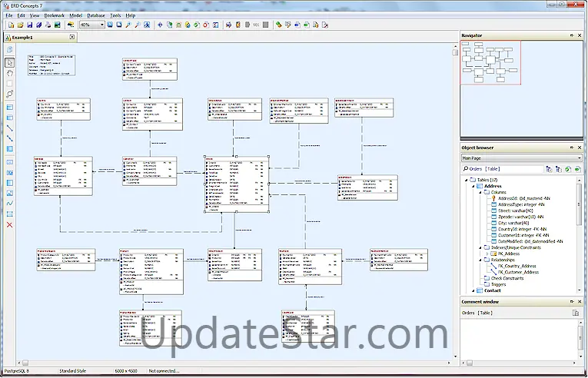The height and width of the screenshot is (378, 588).
Task: Select the pointer arrow tool
Action: click(x=10, y=62)
